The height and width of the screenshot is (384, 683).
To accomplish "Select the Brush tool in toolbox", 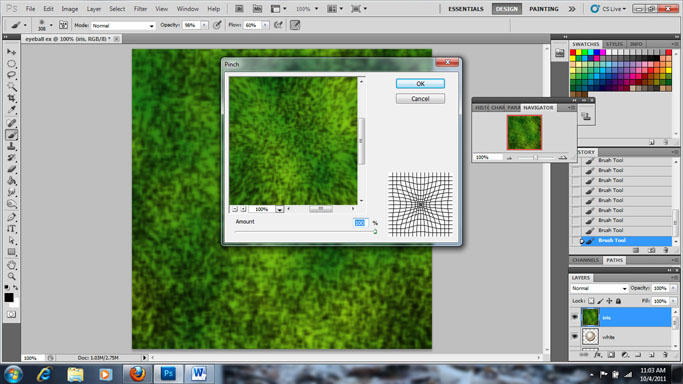I will (11, 135).
